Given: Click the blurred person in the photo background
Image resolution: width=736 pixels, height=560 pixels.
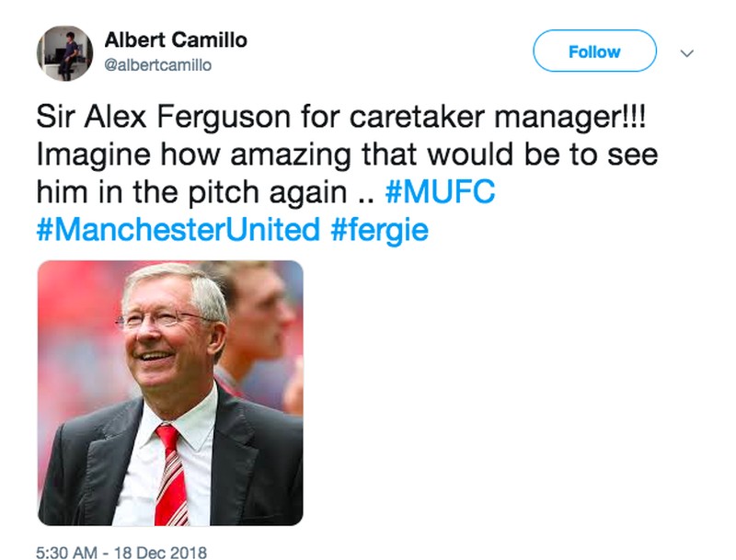Looking at the screenshot, I should [x=262, y=313].
